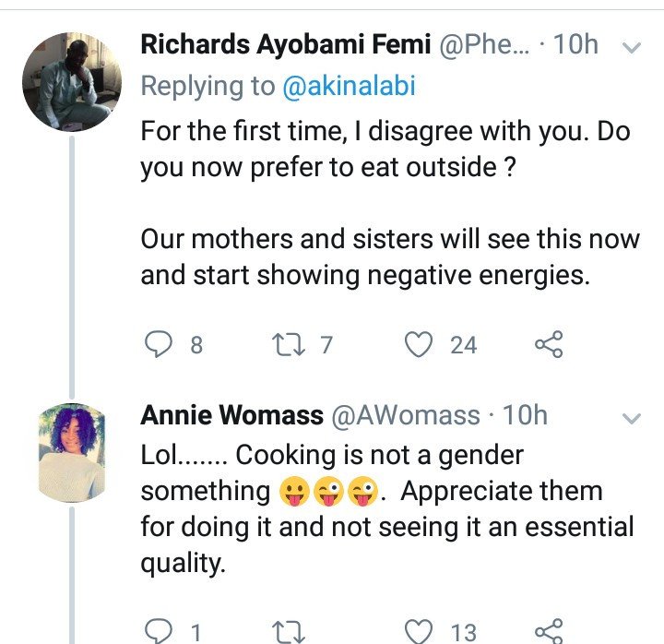Image resolution: width=664 pixels, height=644 pixels.
Task: View Annie Womass's profile picture
Action: (x=72, y=452)
